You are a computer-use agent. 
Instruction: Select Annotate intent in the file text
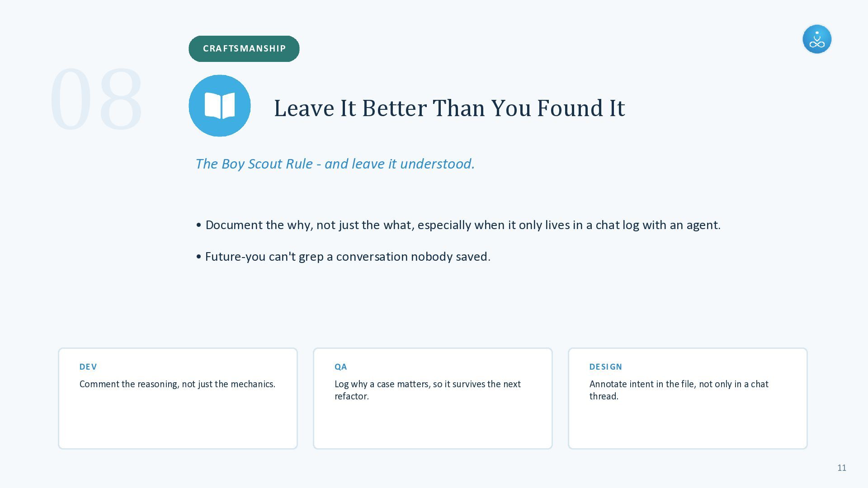point(679,390)
